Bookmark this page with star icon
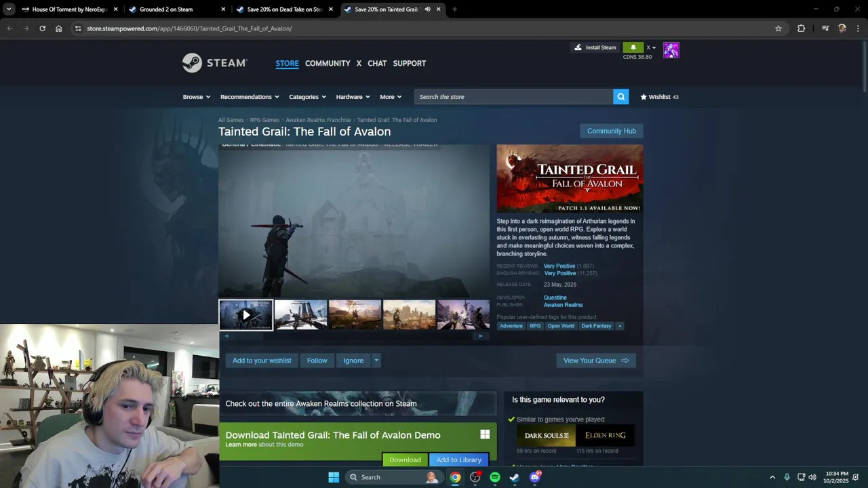Viewport: 868px width, 488px height. [x=778, y=28]
